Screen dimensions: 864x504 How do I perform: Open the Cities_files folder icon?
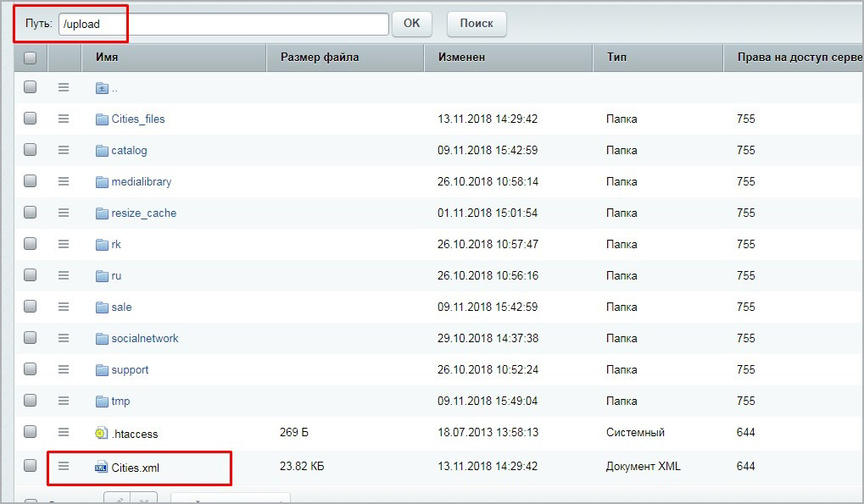click(x=102, y=119)
